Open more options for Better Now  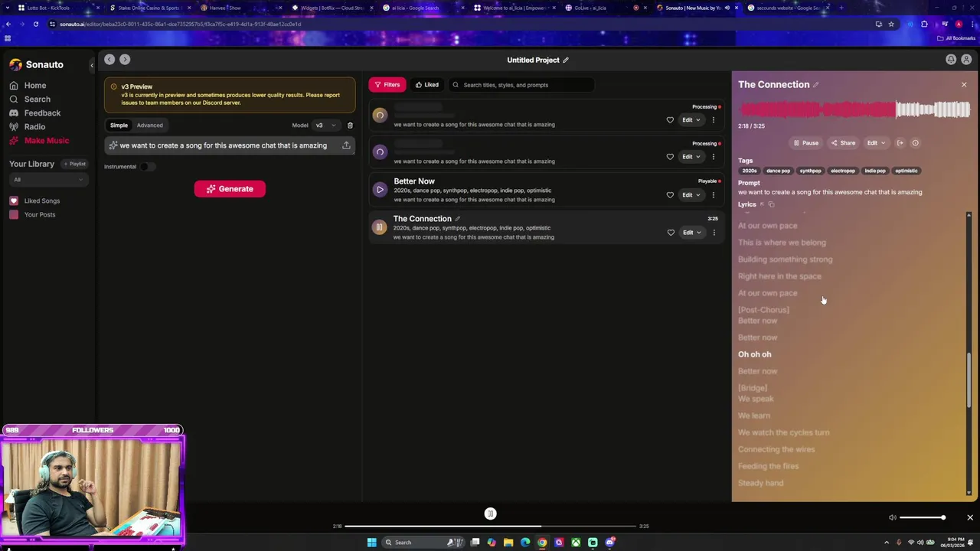click(x=713, y=195)
